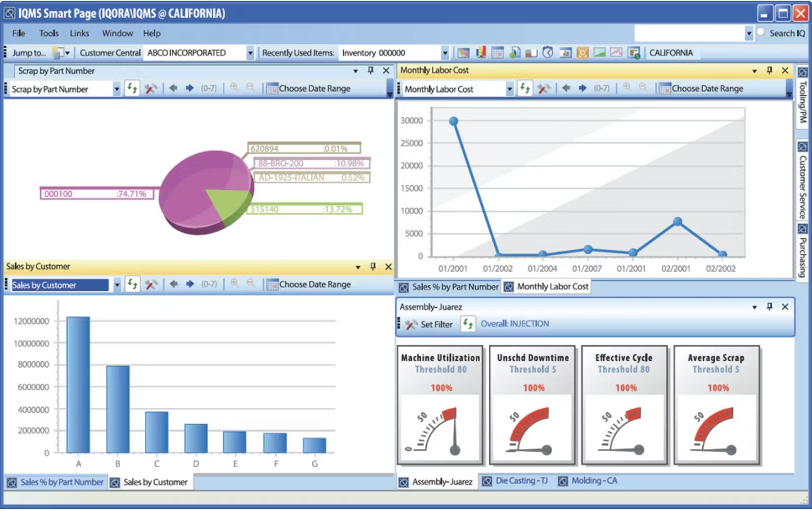Click the clock icon on the main toolbar

coord(548,52)
